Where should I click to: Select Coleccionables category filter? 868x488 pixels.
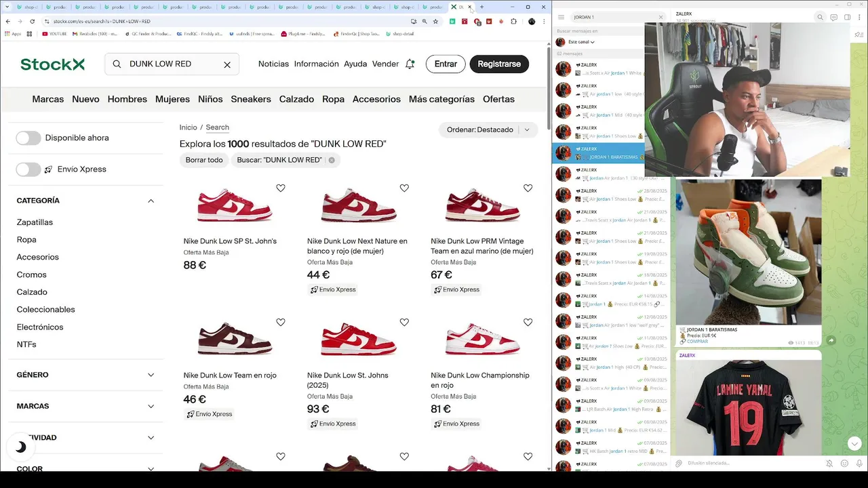[x=46, y=310]
